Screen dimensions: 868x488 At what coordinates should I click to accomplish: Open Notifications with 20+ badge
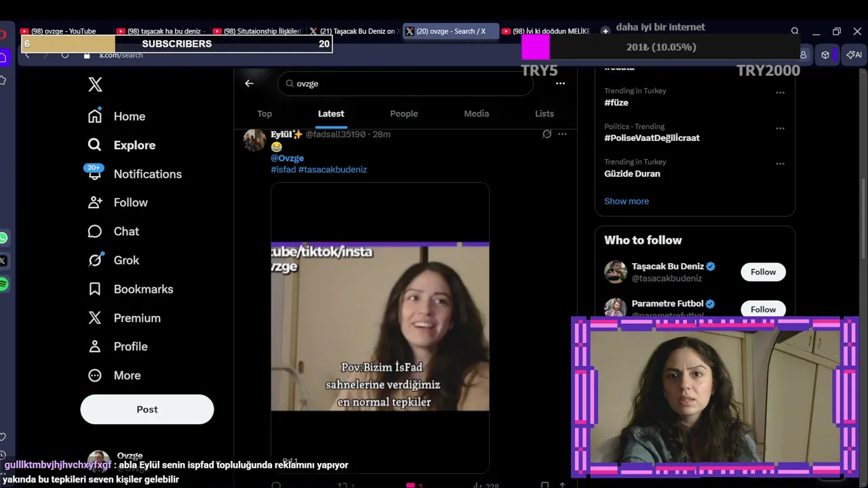(x=134, y=174)
